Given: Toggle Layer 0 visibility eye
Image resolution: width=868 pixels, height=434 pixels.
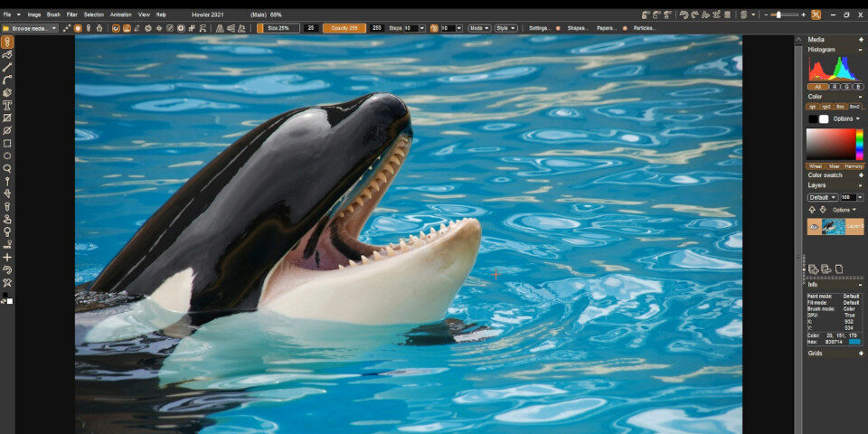Looking at the screenshot, I should click(x=815, y=226).
